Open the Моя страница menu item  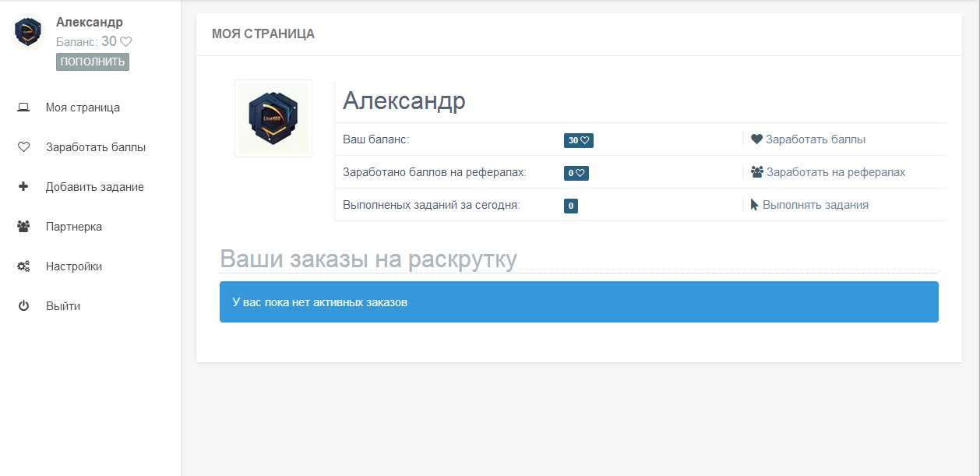83,108
